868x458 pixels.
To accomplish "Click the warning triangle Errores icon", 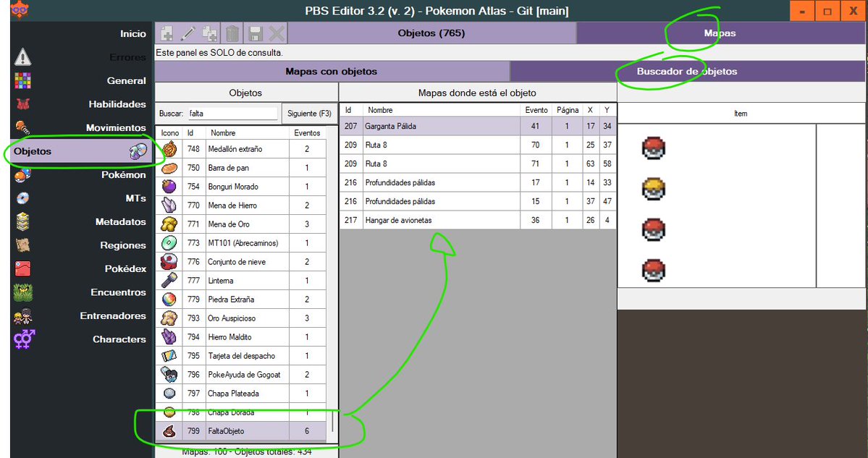I will click(x=22, y=57).
